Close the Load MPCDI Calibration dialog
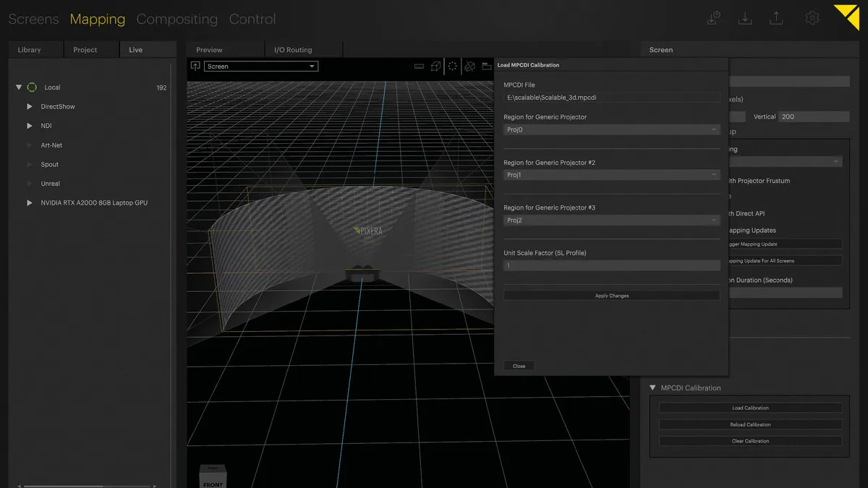 coord(519,366)
